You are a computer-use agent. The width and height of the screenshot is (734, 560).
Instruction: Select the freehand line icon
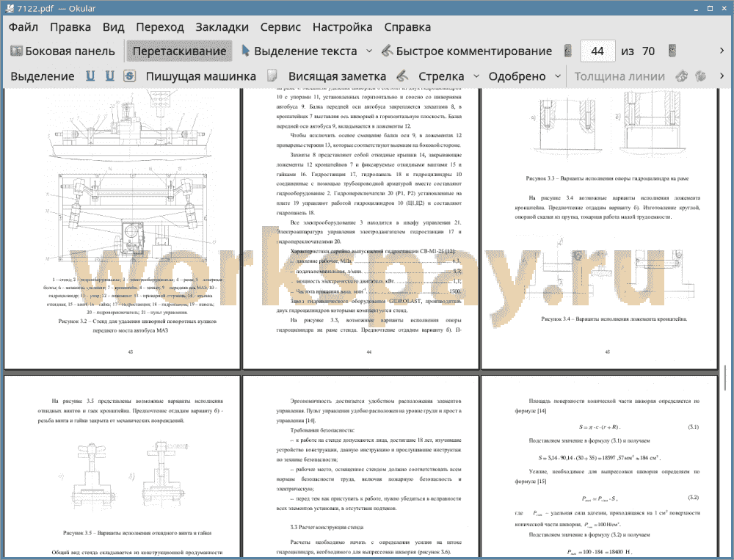point(402,76)
